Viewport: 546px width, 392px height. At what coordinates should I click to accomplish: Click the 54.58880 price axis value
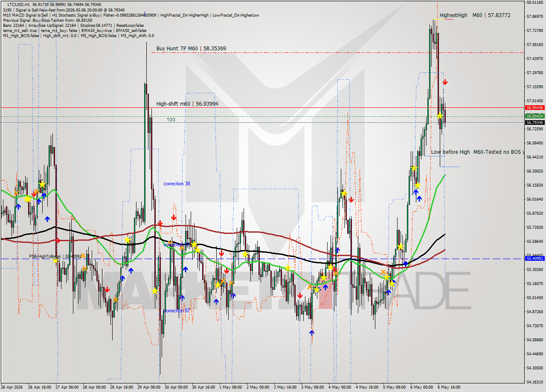[x=534, y=340]
